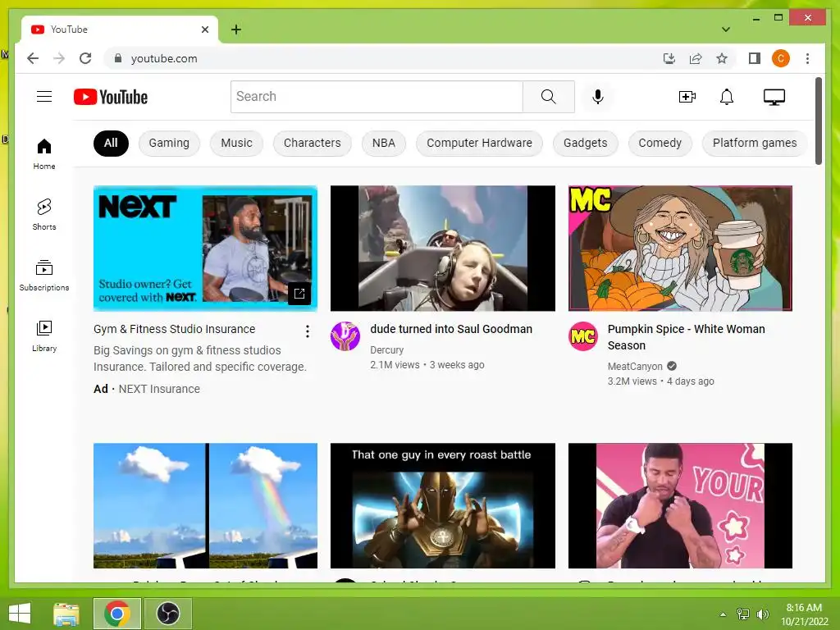The height and width of the screenshot is (630, 840).
Task: Open the Create video icon
Action: 687,97
